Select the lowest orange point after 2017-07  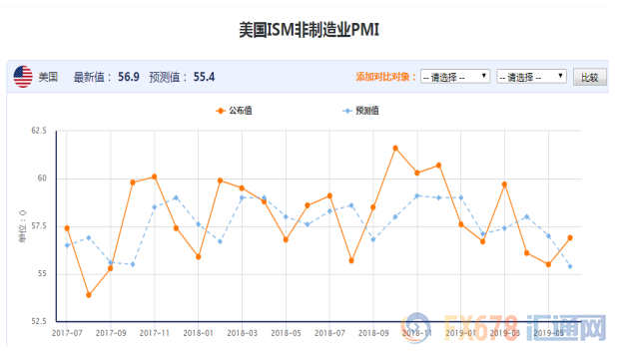click(x=89, y=295)
